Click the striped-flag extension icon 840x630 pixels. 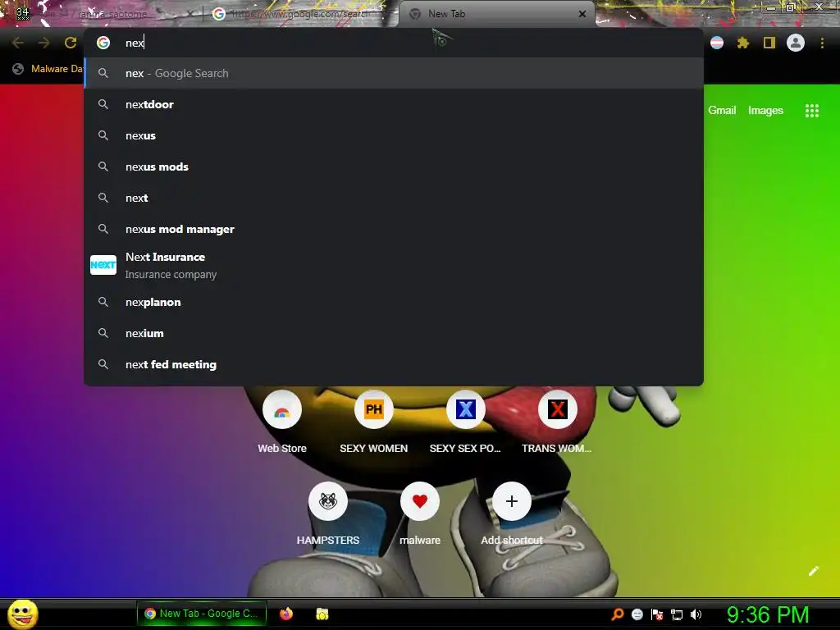(717, 43)
